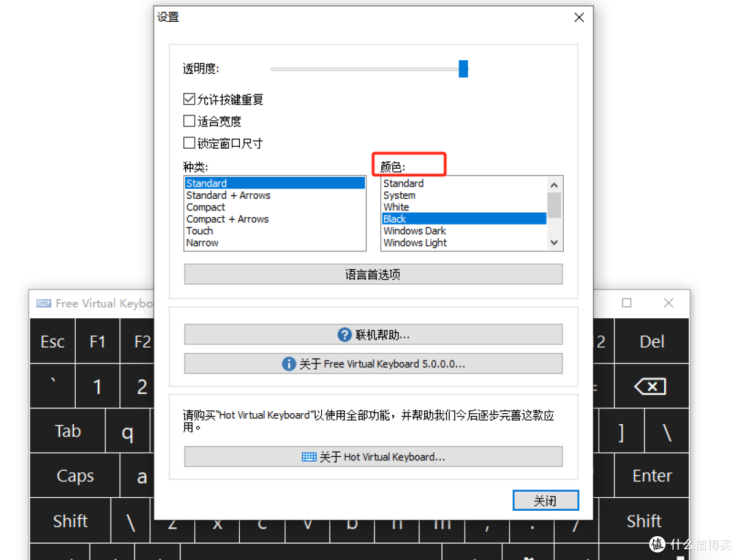Open 关于 Hot Virtual Keyboard info
Viewport: 738px width, 560px height.
coord(373,457)
